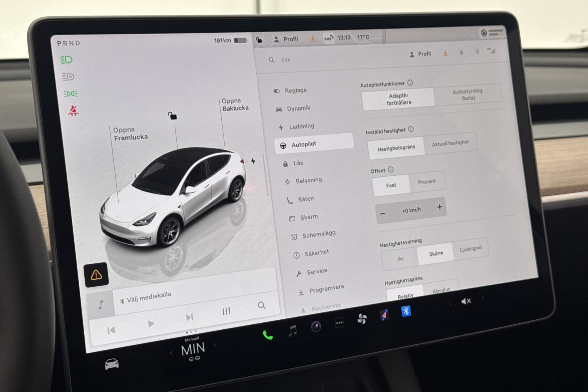Open Profil in the settings panel header

pyautogui.click(x=420, y=54)
